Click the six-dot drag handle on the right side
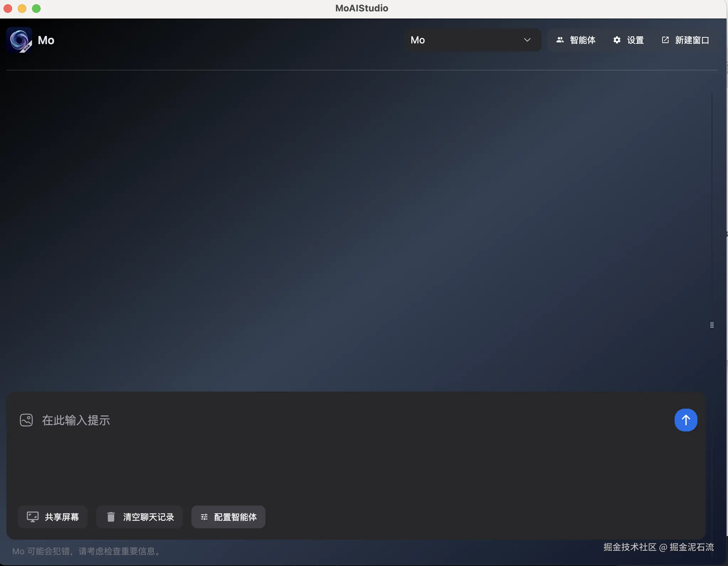Image resolution: width=728 pixels, height=566 pixels. (712, 325)
